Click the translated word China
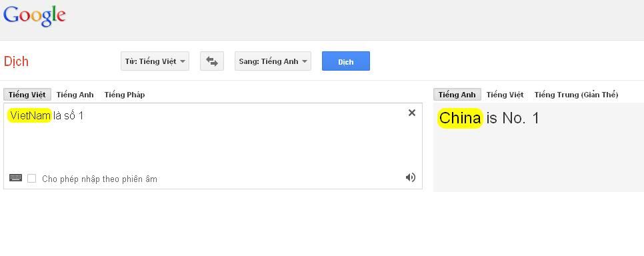Viewport: 644px width, 256px height. click(459, 119)
